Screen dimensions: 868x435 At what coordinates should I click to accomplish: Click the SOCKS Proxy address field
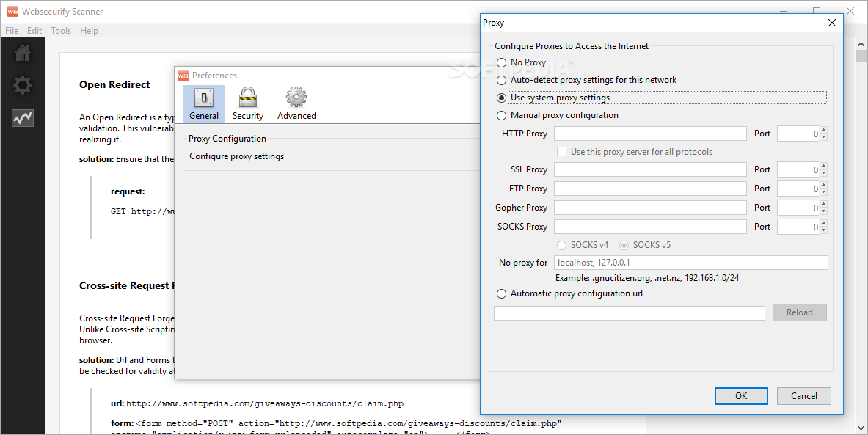pyautogui.click(x=650, y=227)
